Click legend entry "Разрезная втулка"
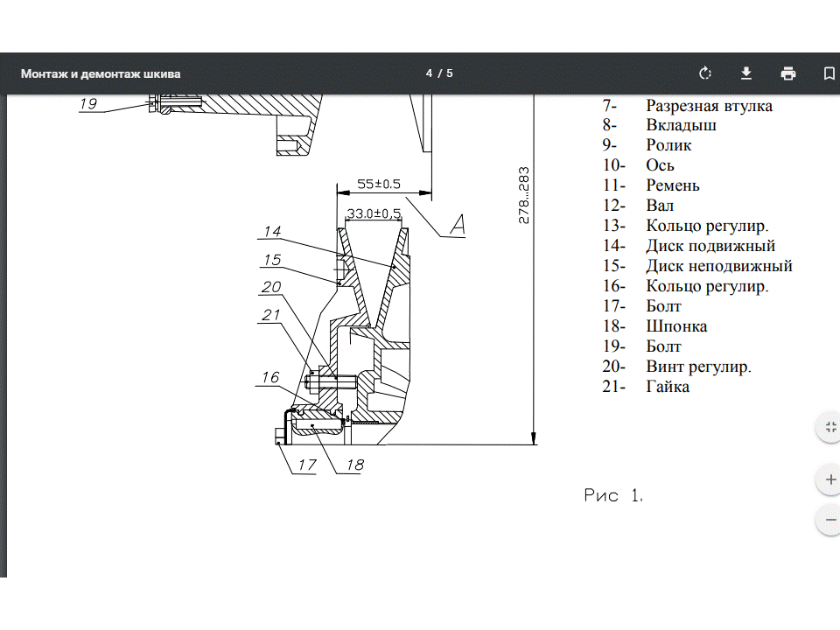Image resolution: width=840 pixels, height=630 pixels. point(709,106)
